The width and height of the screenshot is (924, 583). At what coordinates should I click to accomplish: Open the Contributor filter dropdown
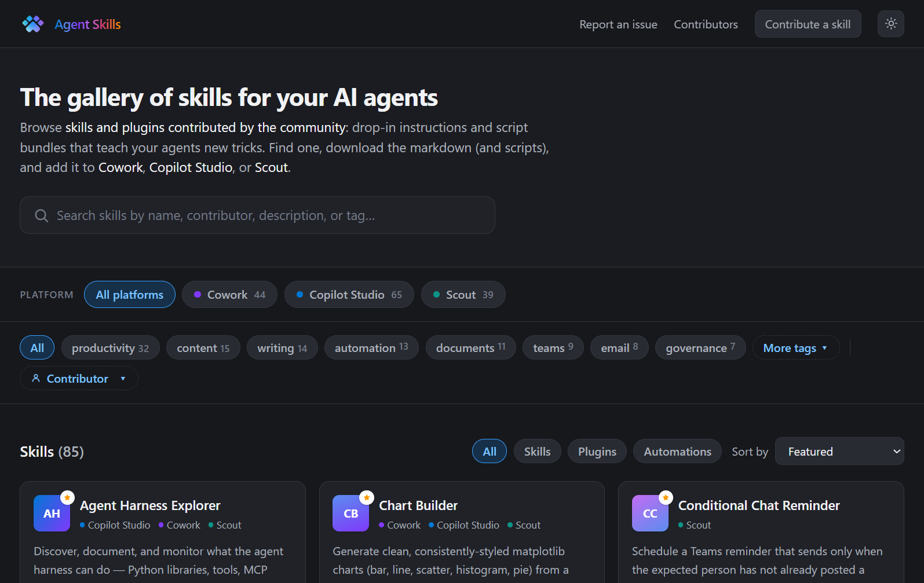79,379
